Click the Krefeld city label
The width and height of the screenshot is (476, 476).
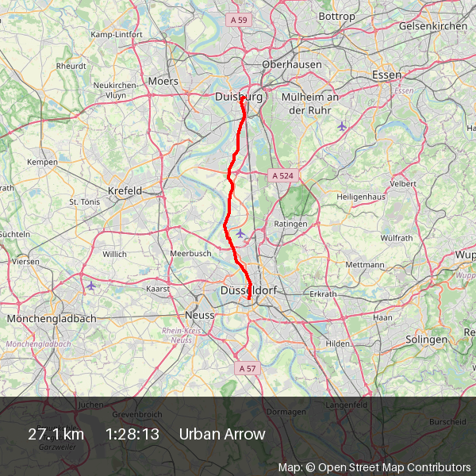click(125, 191)
